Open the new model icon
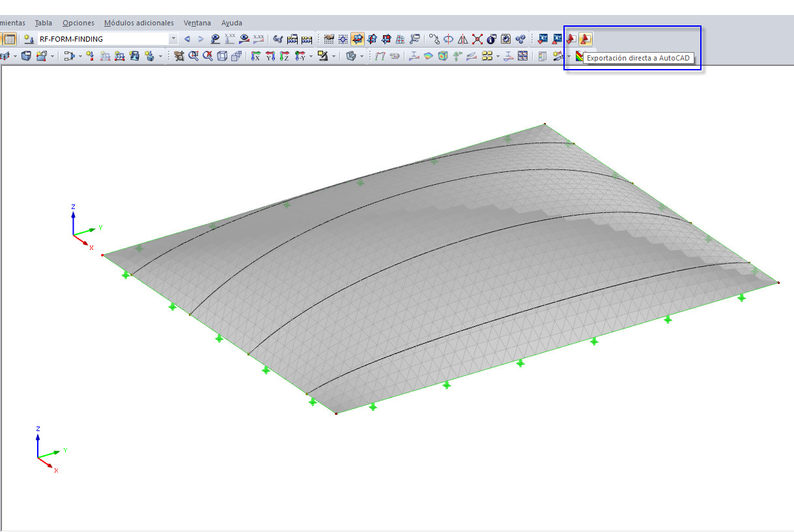The image size is (794, 532). [x=25, y=57]
